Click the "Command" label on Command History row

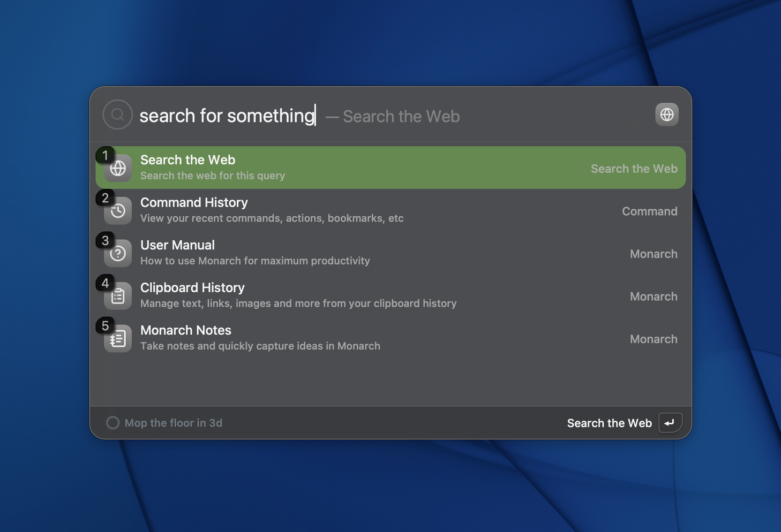(649, 211)
